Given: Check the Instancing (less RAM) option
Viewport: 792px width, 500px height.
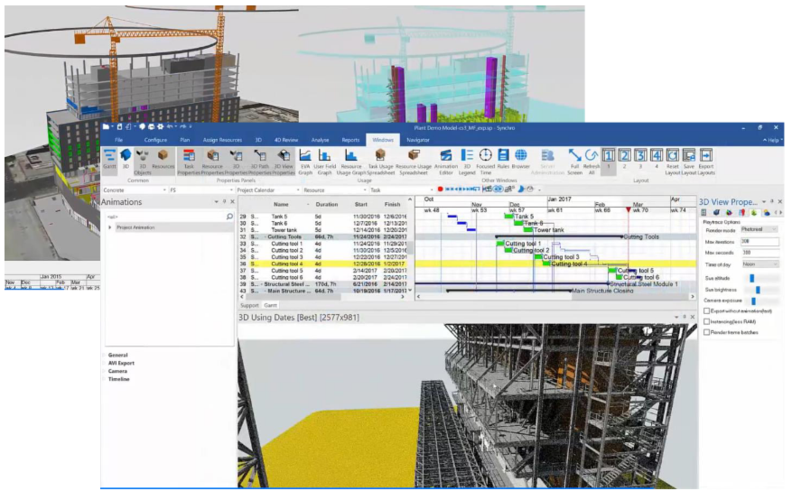Looking at the screenshot, I should click(x=709, y=322).
